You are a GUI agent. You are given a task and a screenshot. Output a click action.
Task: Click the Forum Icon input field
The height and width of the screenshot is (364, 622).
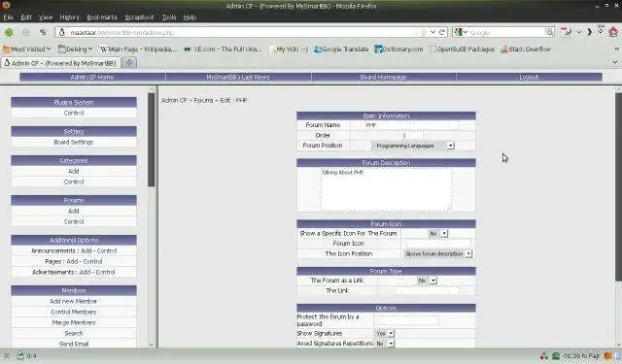[x=438, y=244]
